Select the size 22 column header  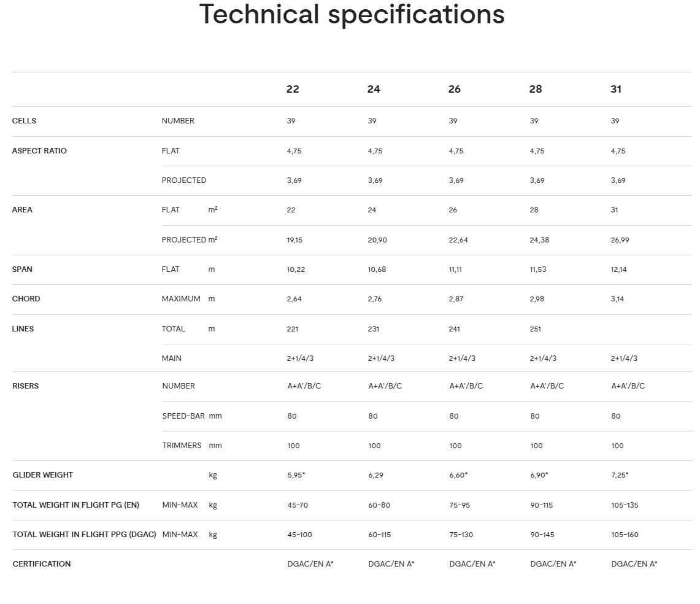[293, 89]
